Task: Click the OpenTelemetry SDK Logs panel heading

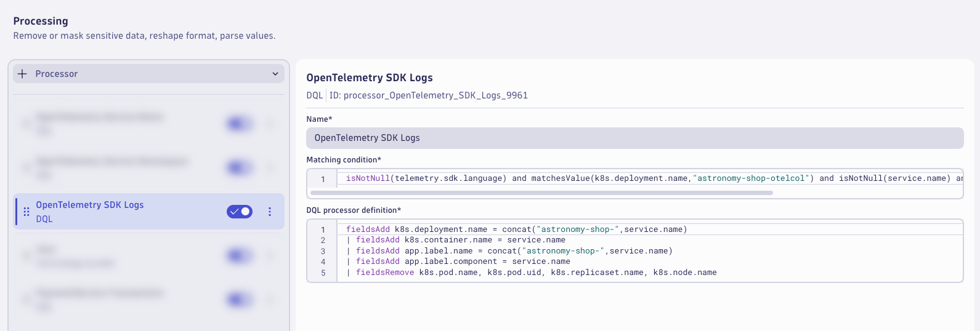Action: (x=370, y=78)
